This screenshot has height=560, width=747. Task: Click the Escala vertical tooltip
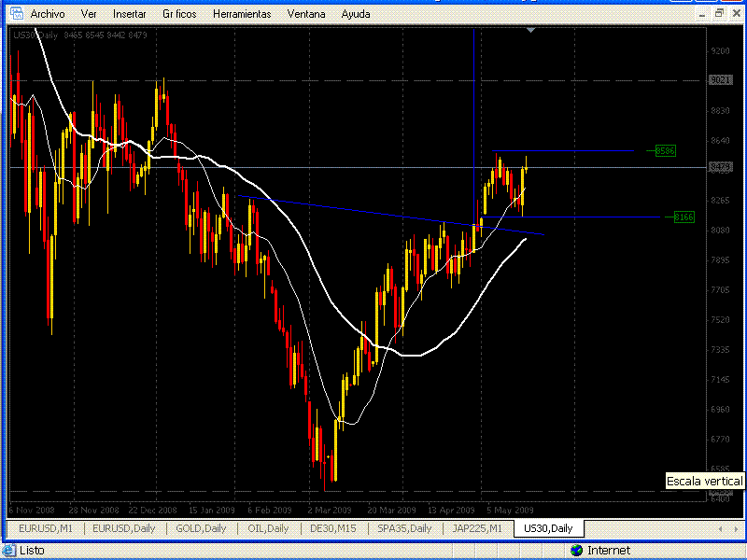coord(705,482)
